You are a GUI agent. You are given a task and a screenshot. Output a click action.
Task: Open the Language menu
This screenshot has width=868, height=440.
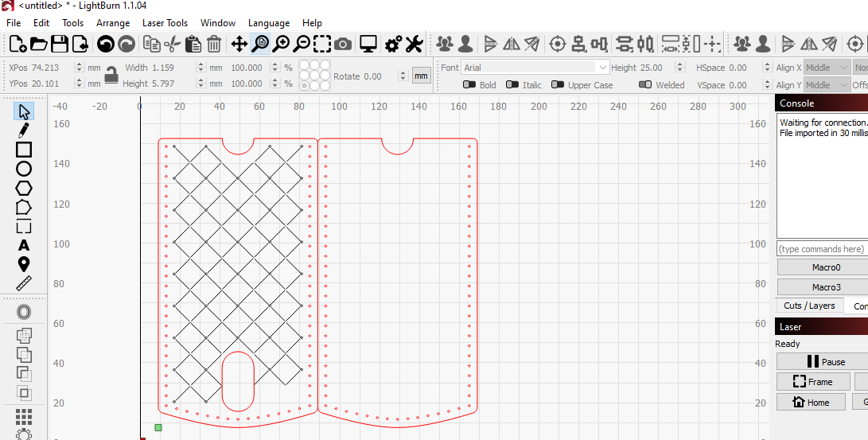269,23
